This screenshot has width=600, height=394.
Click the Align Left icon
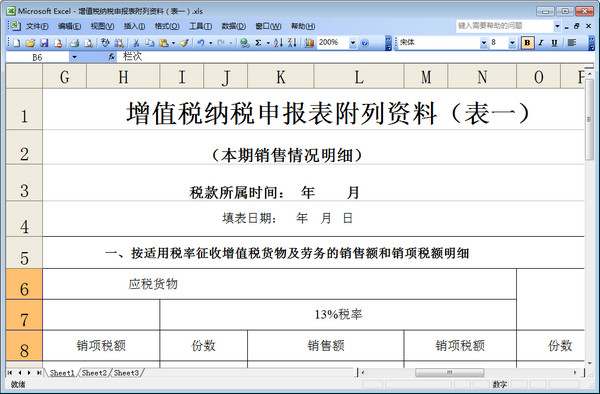coord(572,43)
